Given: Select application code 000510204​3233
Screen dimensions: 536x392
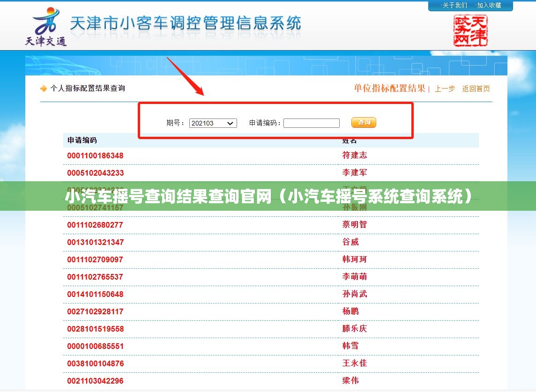Looking at the screenshot, I should [x=95, y=173].
